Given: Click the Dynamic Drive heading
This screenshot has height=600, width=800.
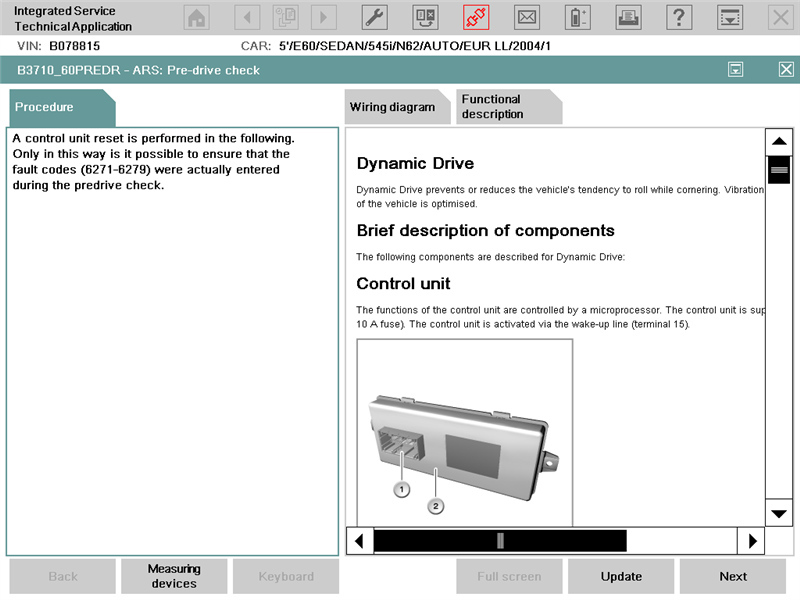Looking at the screenshot, I should tap(415, 163).
